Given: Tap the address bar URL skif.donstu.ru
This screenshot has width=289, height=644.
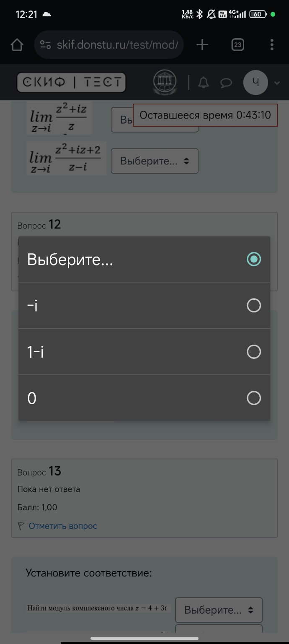Looking at the screenshot, I should pyautogui.click(x=117, y=45).
